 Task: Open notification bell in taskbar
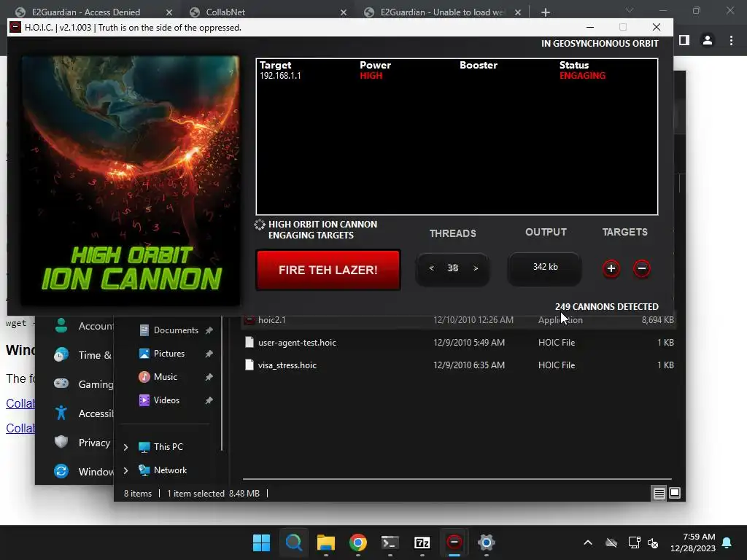point(727,542)
